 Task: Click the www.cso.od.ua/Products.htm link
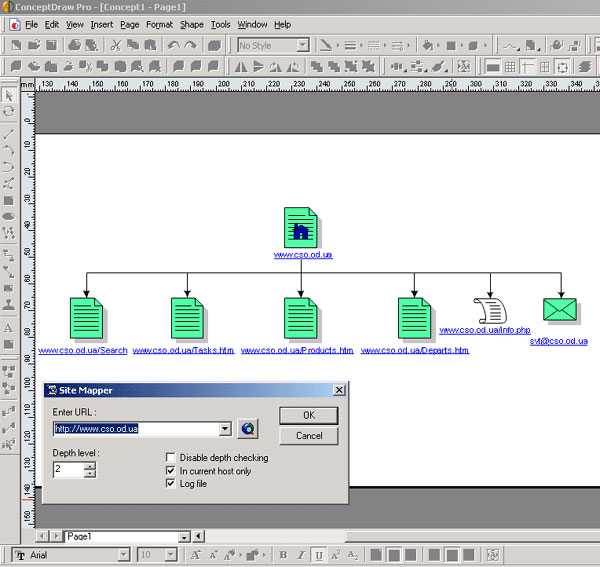click(297, 350)
